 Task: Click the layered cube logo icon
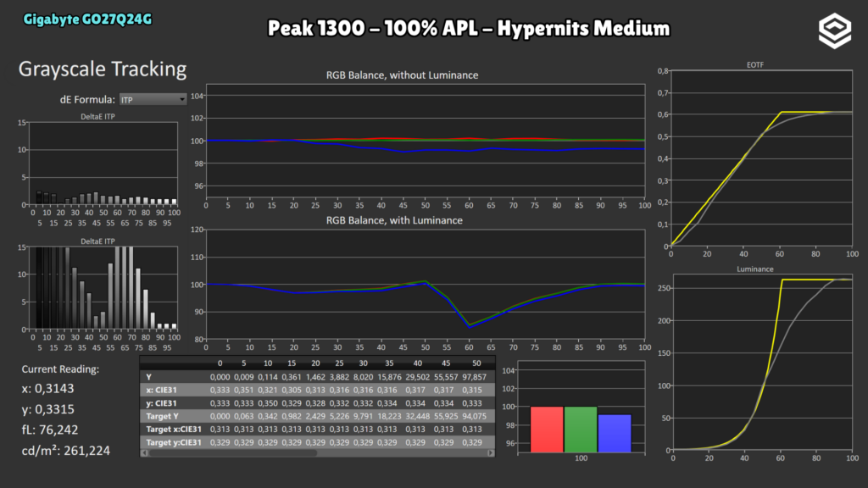pyautogui.click(x=835, y=30)
